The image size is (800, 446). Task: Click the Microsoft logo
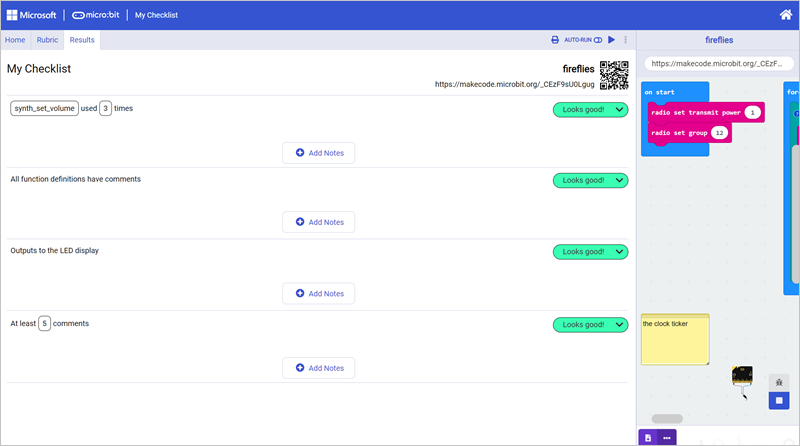click(32, 15)
